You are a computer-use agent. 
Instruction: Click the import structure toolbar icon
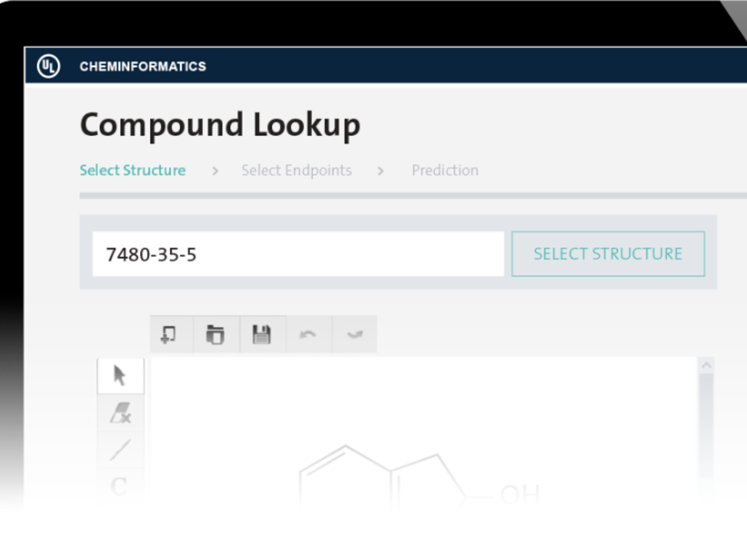[168, 334]
